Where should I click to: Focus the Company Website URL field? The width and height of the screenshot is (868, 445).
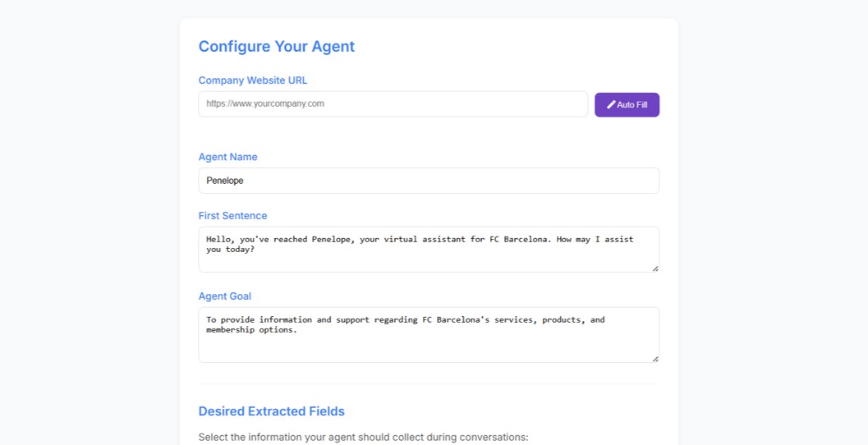(393, 104)
